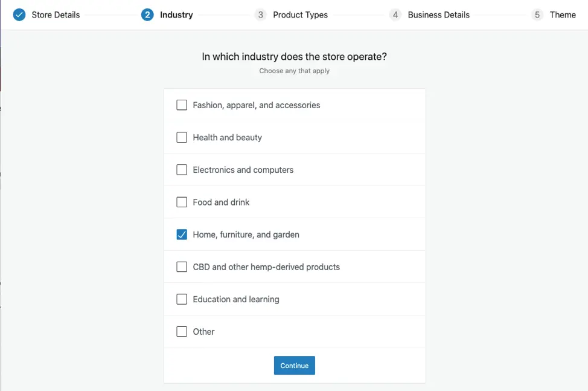The width and height of the screenshot is (588, 391).
Task: Enable the Health and beauty checkbox
Action: click(x=182, y=137)
